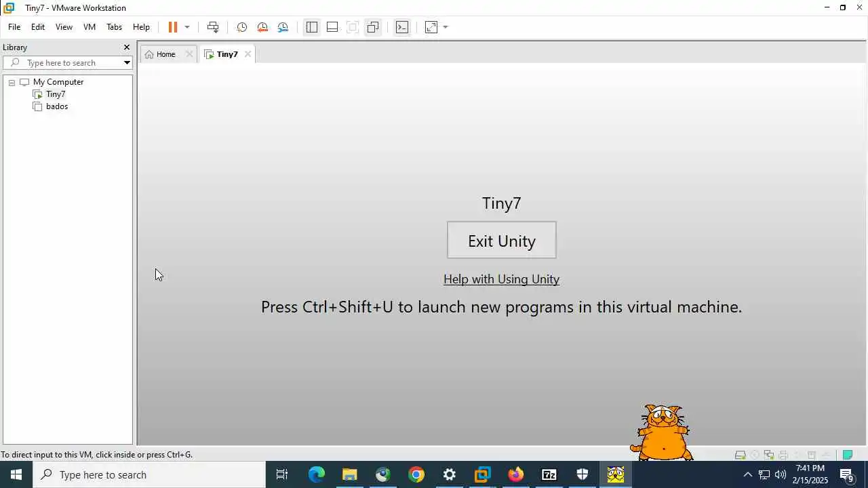Launch Google Chrome from the taskbar
The width and height of the screenshot is (868, 488).
[x=416, y=474]
